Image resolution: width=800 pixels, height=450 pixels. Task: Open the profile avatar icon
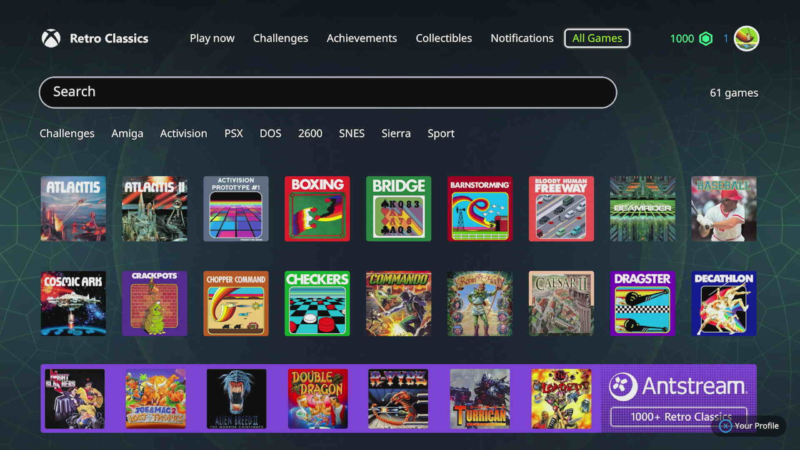click(x=746, y=39)
